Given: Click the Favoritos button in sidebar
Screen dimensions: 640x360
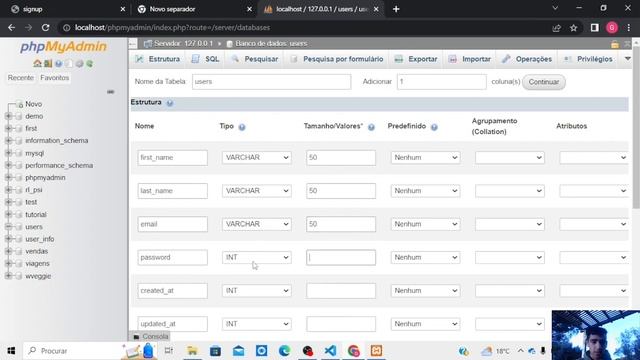Looking at the screenshot, I should [x=55, y=78].
